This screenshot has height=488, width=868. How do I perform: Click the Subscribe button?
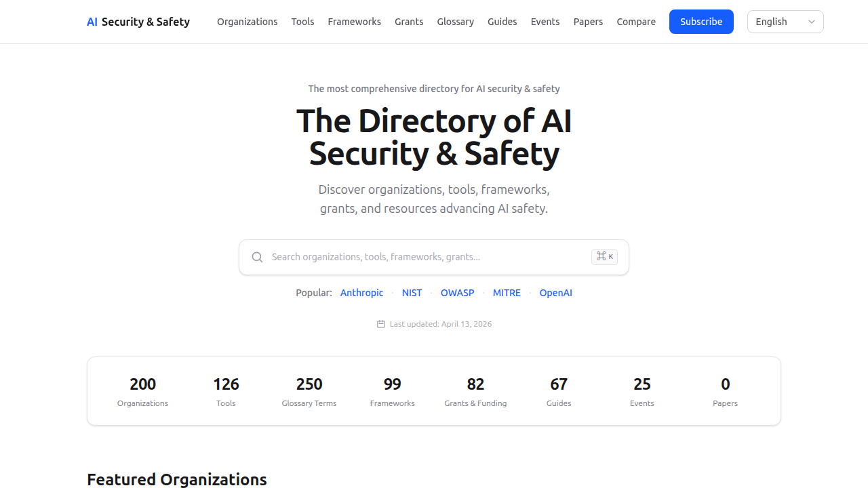coord(701,22)
